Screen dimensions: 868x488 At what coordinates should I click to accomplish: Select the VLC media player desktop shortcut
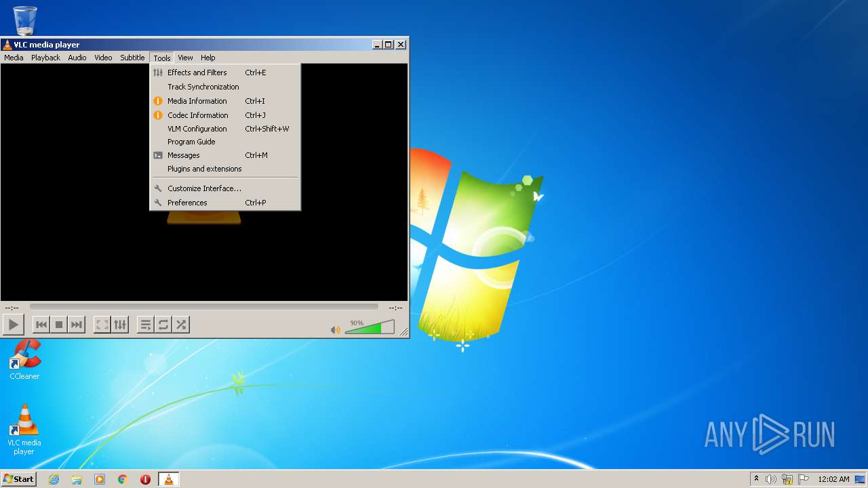click(24, 430)
